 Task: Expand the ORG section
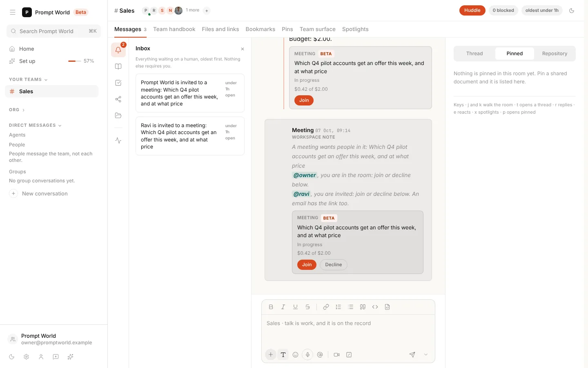[x=17, y=110]
